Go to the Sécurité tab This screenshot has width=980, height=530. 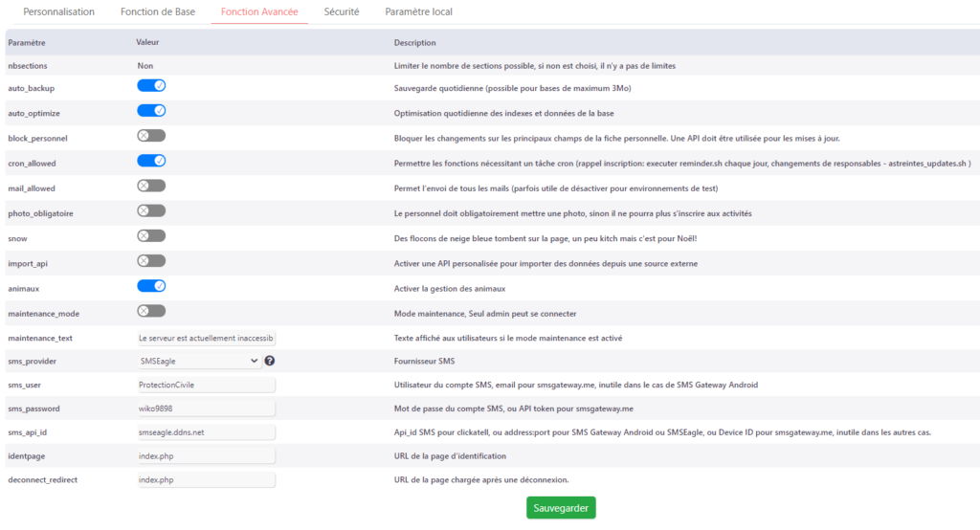pyautogui.click(x=342, y=11)
